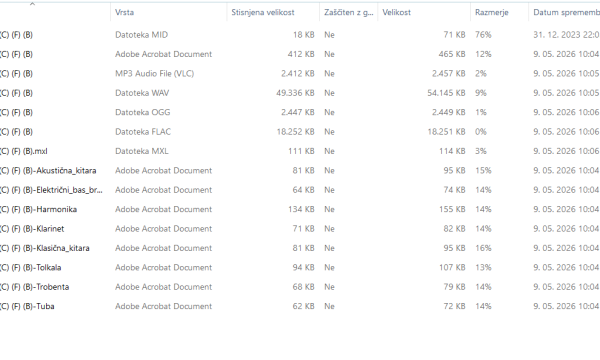600x360 pixels.
Task: Click the 155 KB size value
Action: pos(452,209)
